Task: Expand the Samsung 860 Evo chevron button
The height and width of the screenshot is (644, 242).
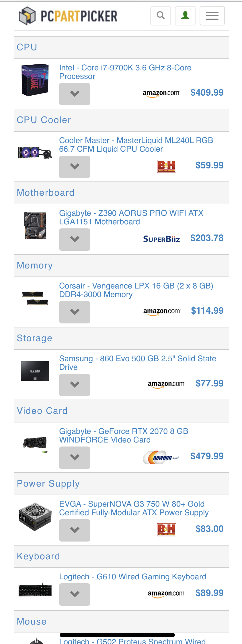Action: [75, 385]
